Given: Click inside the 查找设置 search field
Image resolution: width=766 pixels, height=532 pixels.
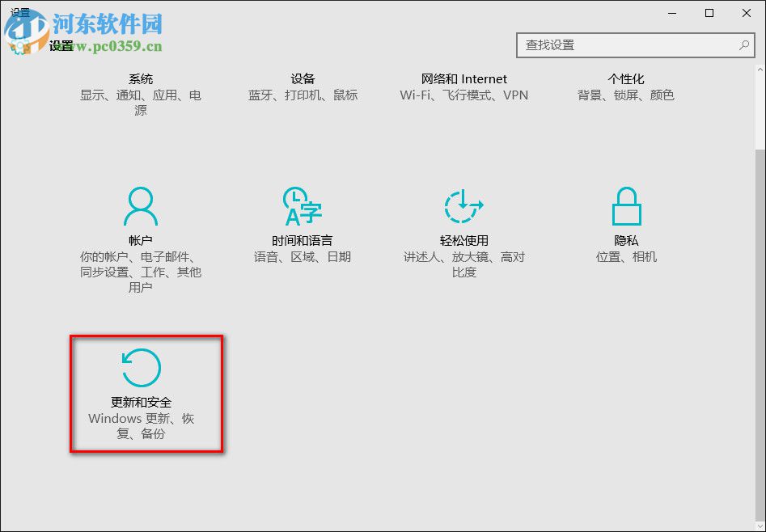Looking at the screenshot, I should click(x=623, y=45).
